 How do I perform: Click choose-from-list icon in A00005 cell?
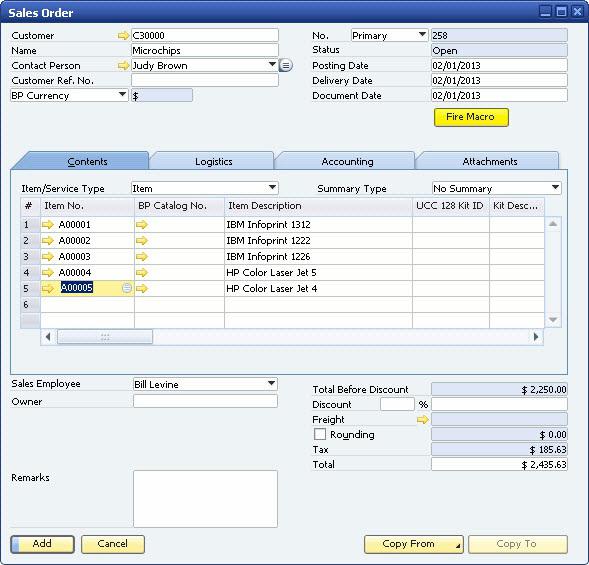127,288
